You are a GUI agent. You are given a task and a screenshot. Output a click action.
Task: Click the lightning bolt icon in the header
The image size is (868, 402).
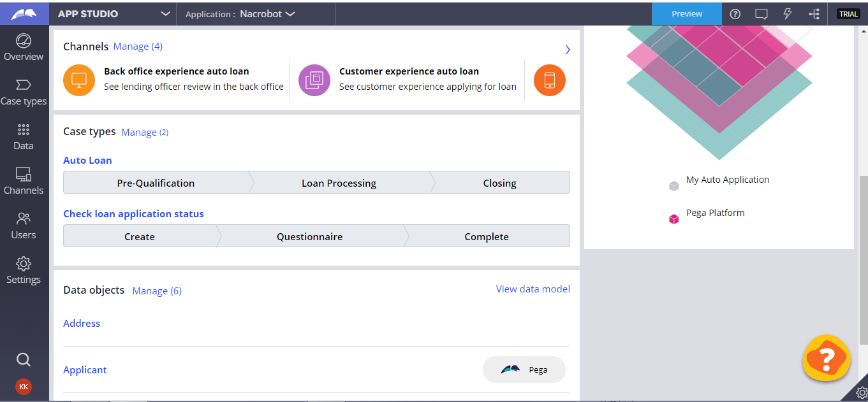[x=788, y=14]
